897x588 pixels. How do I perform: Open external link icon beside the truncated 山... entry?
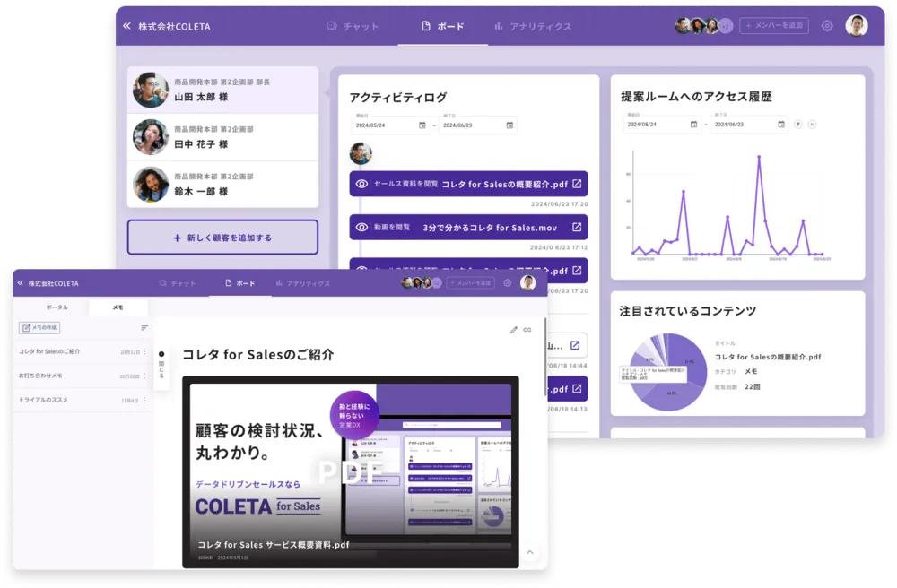pyautogui.click(x=575, y=345)
